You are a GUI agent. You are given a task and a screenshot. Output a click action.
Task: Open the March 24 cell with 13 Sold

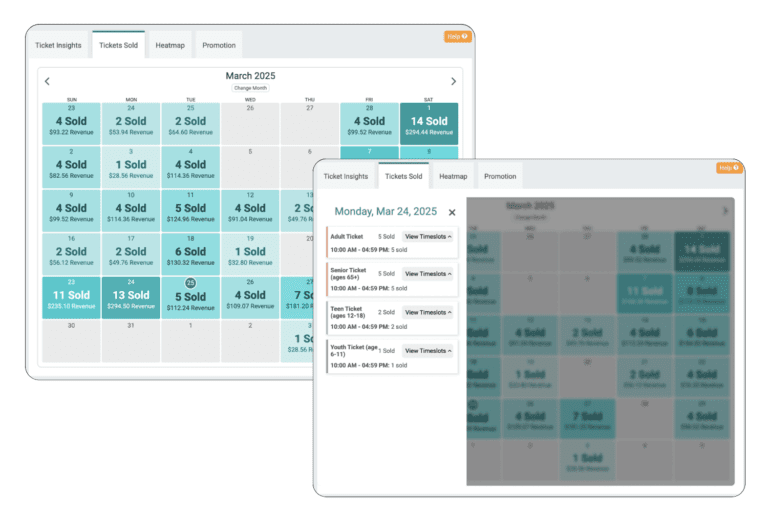[x=131, y=297]
